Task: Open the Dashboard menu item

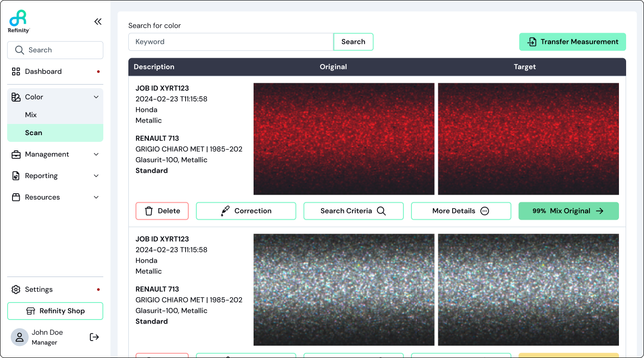Action: (x=55, y=72)
